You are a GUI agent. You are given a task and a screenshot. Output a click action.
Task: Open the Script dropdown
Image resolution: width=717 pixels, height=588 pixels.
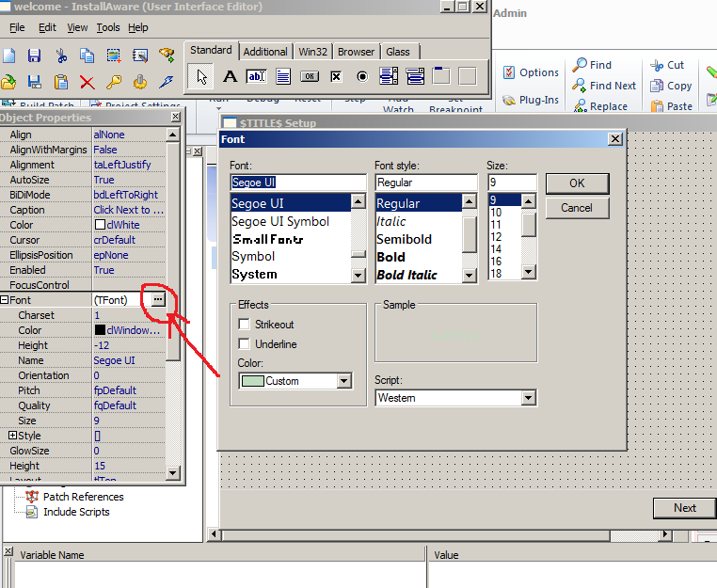click(x=528, y=398)
